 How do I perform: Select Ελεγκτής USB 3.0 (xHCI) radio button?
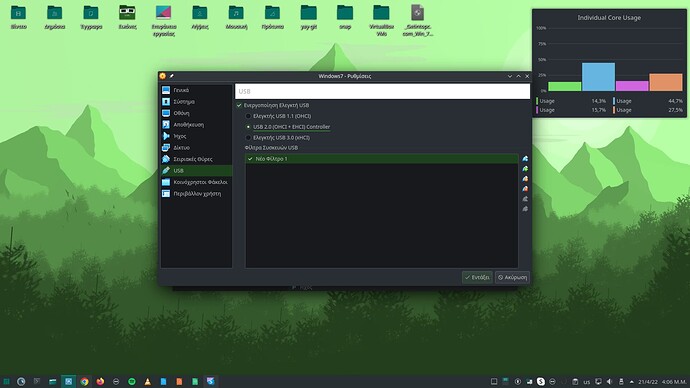(x=248, y=138)
